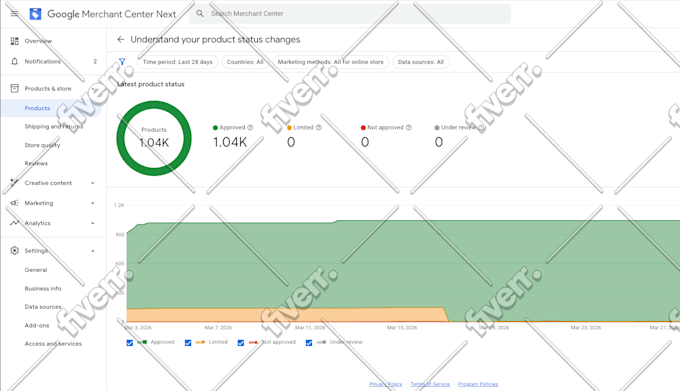This screenshot has width=680, height=391.
Task: Open Countries: All filter chip
Action: (x=245, y=62)
